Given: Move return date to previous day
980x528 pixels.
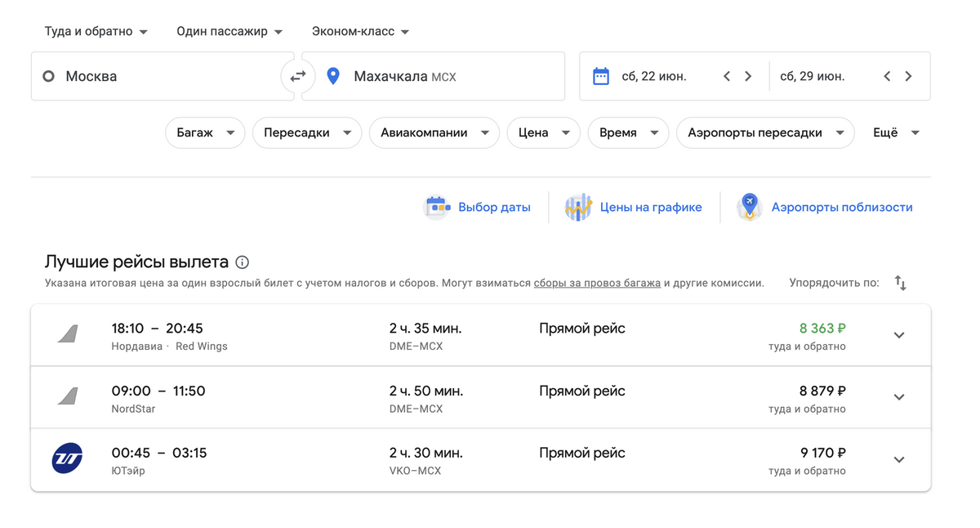Looking at the screenshot, I should click(x=887, y=76).
